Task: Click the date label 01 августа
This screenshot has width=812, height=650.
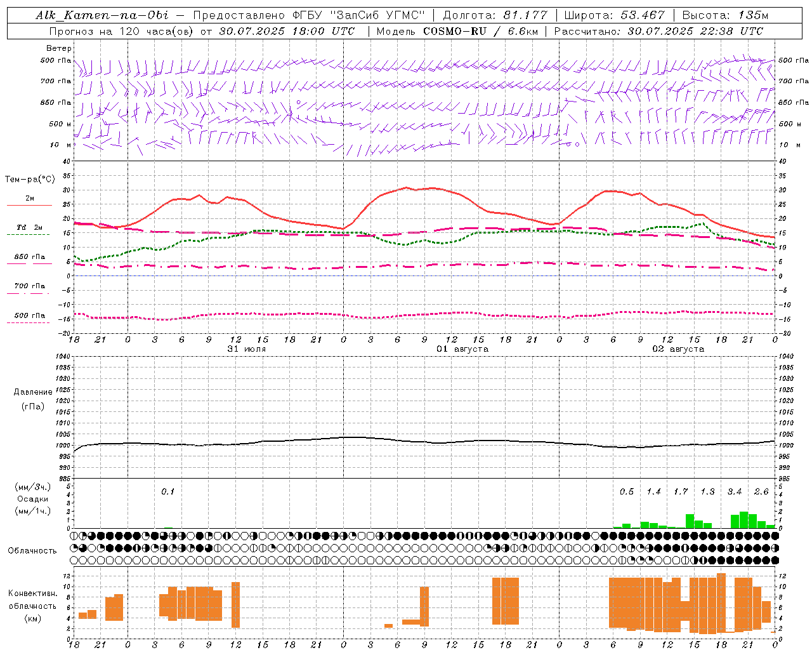Action: (x=462, y=348)
